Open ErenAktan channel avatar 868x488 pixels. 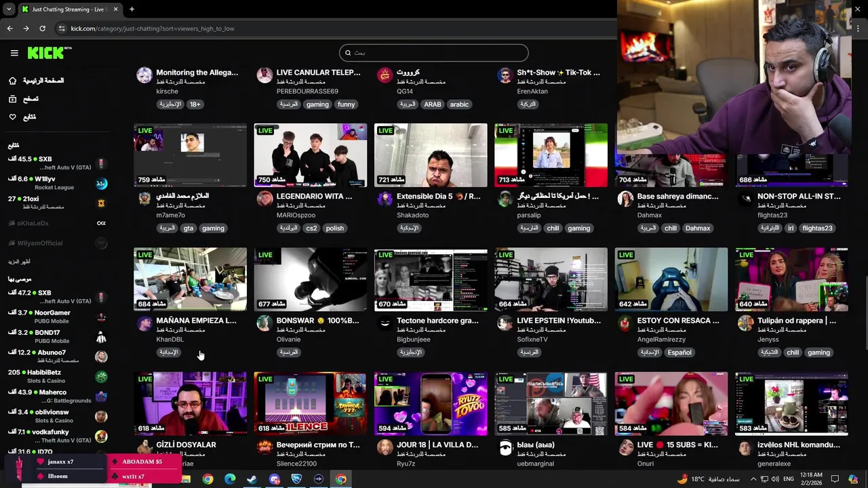tap(505, 75)
